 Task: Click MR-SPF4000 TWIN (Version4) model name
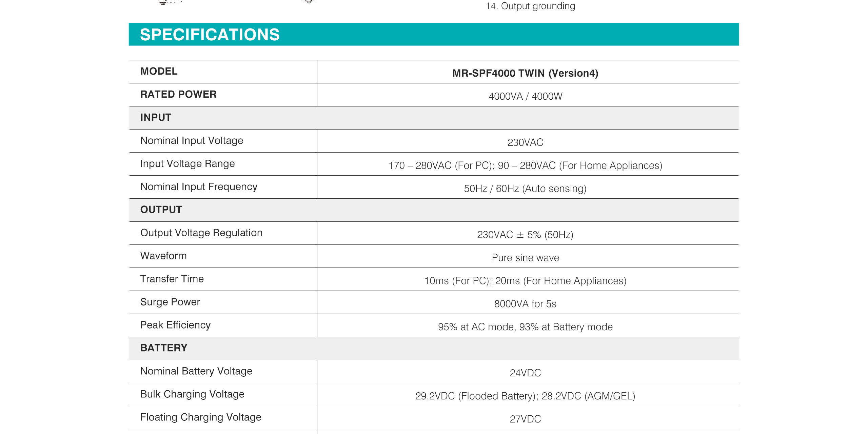(525, 73)
